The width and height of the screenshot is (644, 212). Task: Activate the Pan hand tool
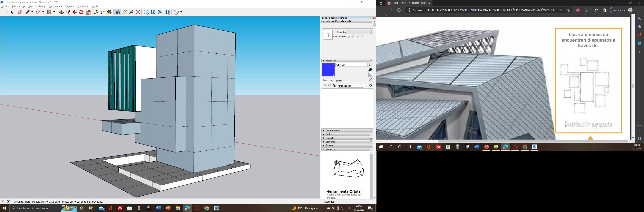(124, 12)
